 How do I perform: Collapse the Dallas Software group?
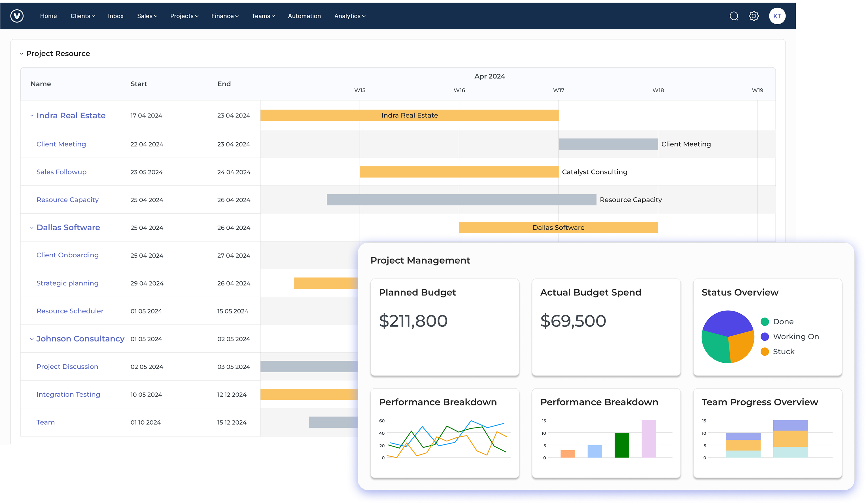click(x=32, y=228)
